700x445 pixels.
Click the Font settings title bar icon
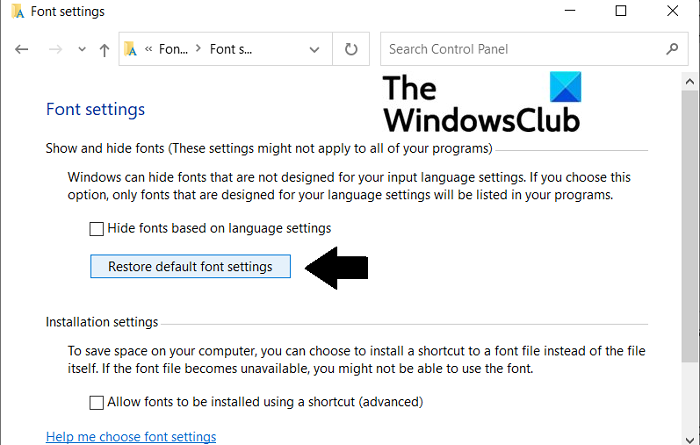click(x=18, y=11)
